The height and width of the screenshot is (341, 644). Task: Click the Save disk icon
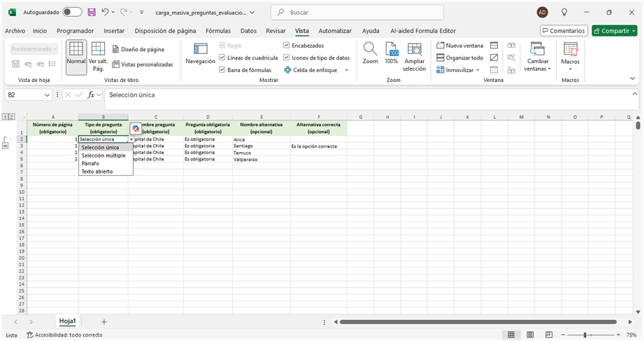[x=92, y=13]
